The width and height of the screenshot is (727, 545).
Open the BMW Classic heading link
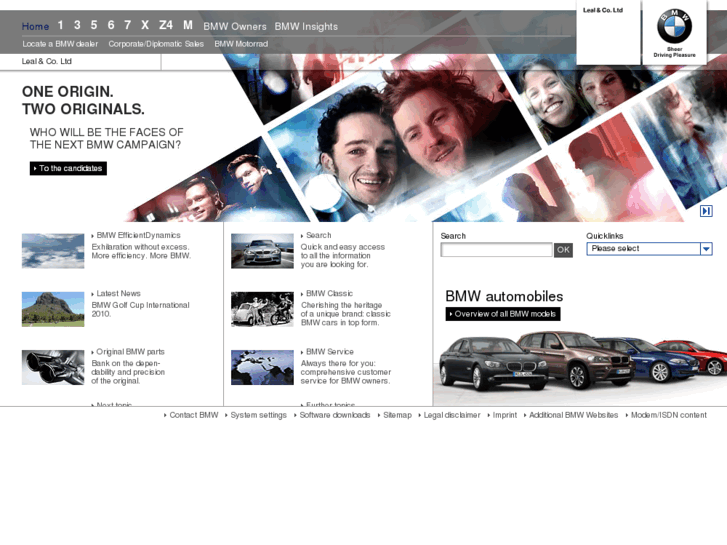[x=329, y=294]
